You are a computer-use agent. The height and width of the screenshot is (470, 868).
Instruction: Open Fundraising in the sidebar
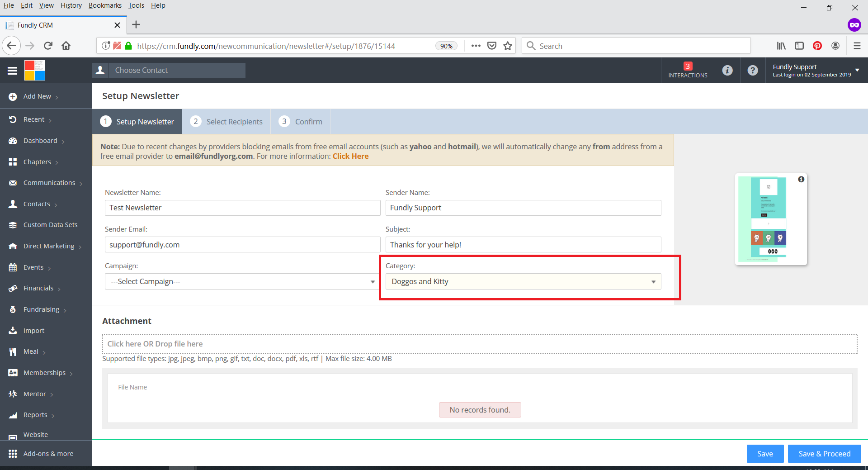coord(41,309)
